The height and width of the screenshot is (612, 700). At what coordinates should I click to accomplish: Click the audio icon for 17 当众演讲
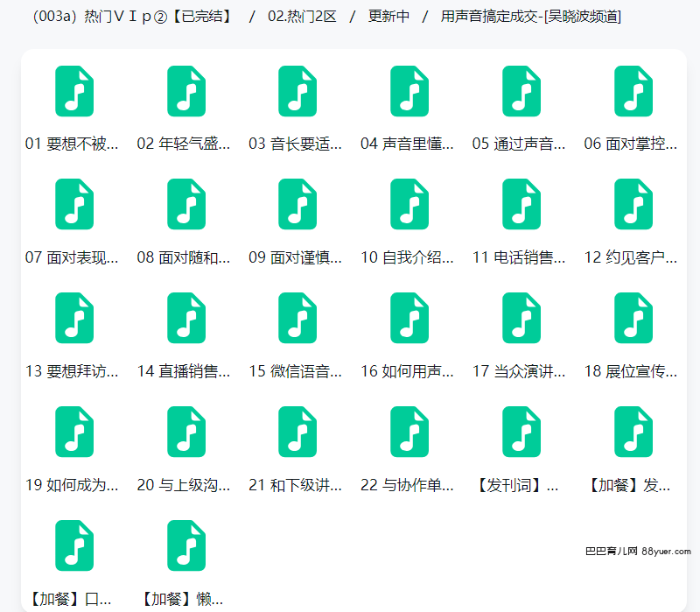pos(521,318)
